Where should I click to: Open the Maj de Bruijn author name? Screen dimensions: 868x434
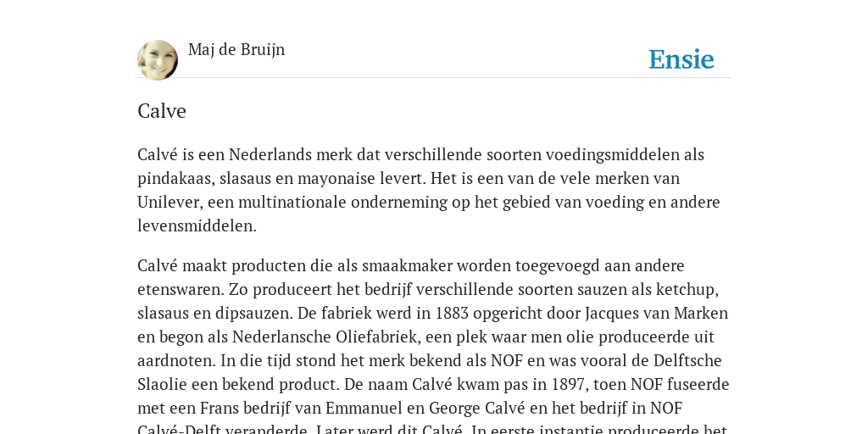click(x=236, y=49)
